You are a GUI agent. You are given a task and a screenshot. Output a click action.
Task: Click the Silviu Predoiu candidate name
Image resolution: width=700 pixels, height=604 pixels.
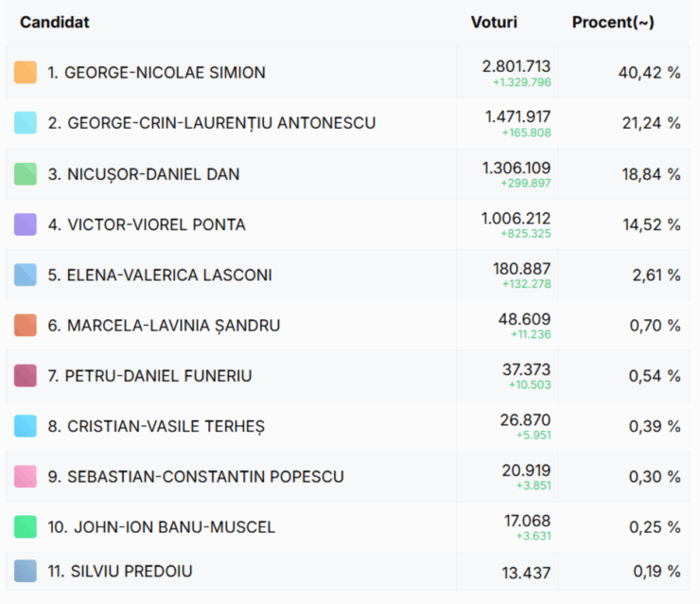point(120,572)
